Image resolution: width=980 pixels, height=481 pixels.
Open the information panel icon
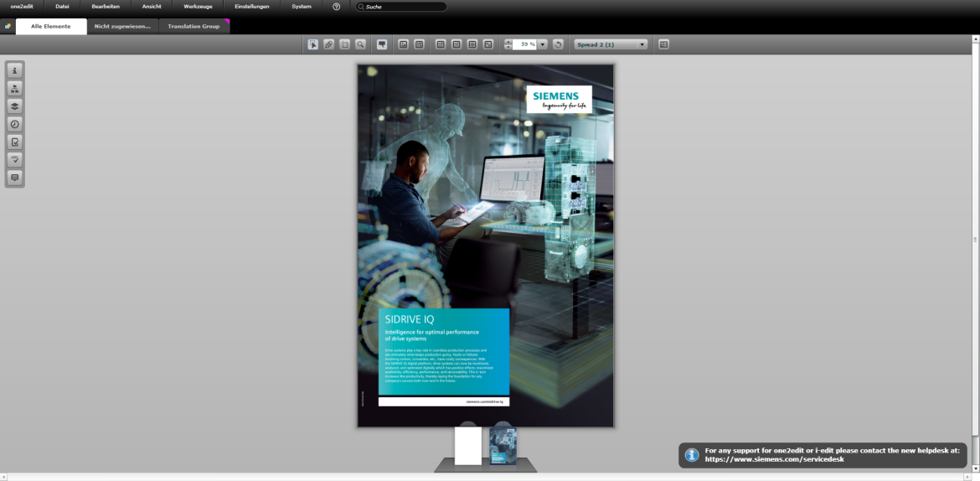pos(15,70)
